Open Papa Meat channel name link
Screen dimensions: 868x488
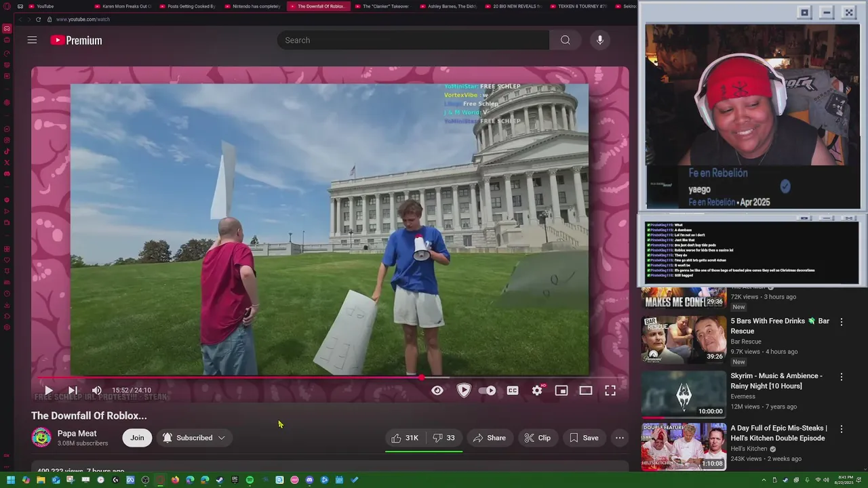(x=77, y=433)
